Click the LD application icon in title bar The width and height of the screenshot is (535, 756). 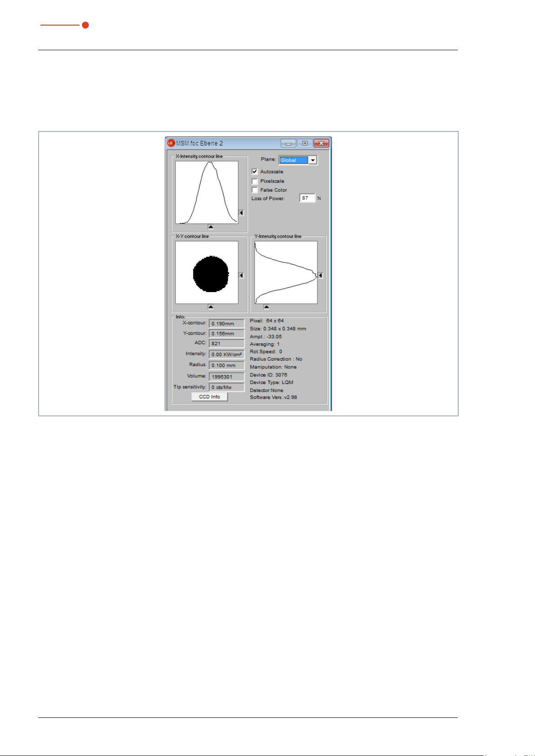tap(171, 143)
